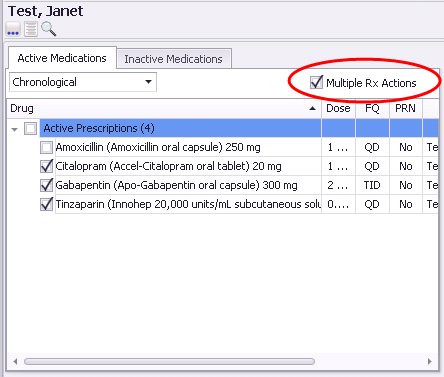Sort by the Drug column header
This screenshot has width=444, height=377.
164,108
